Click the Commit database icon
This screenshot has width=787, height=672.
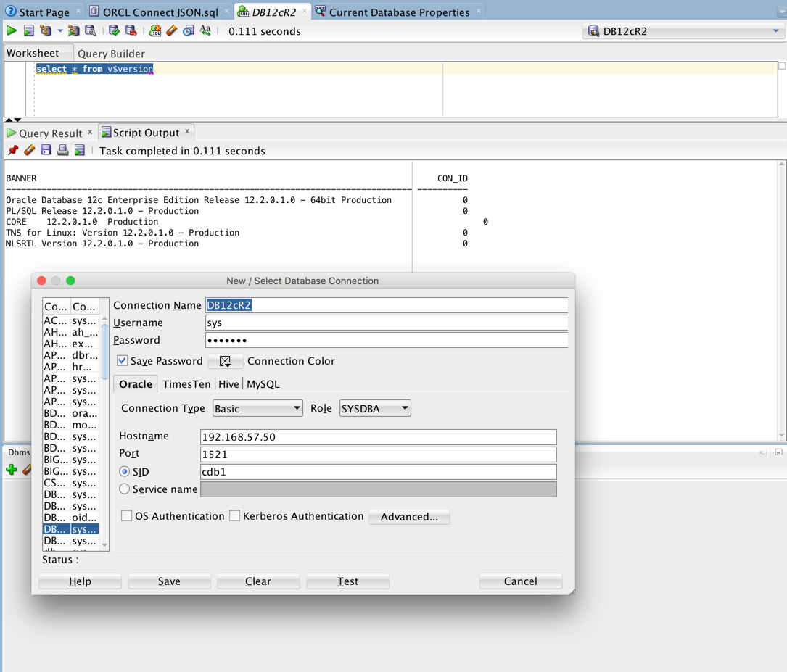click(x=114, y=30)
